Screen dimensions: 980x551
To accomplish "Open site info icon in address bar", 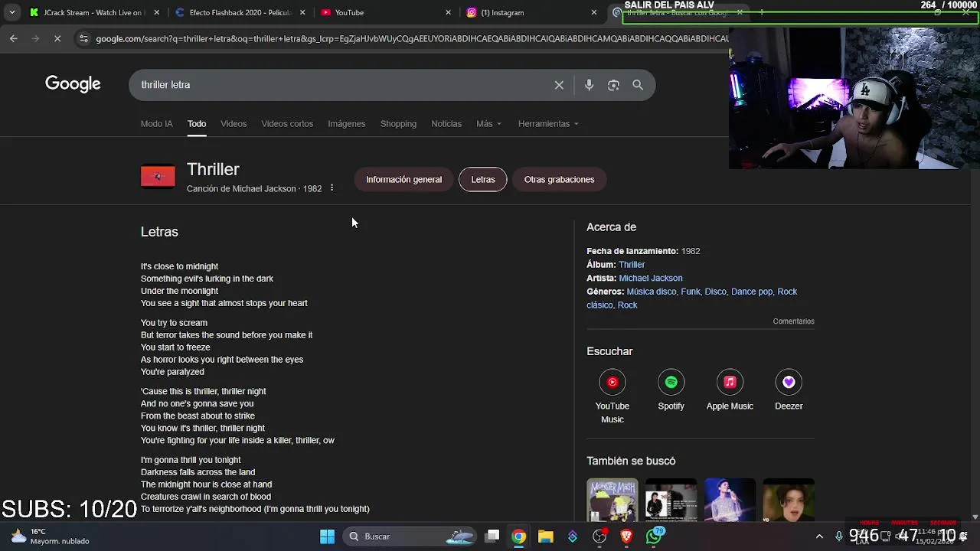I will coord(83,38).
